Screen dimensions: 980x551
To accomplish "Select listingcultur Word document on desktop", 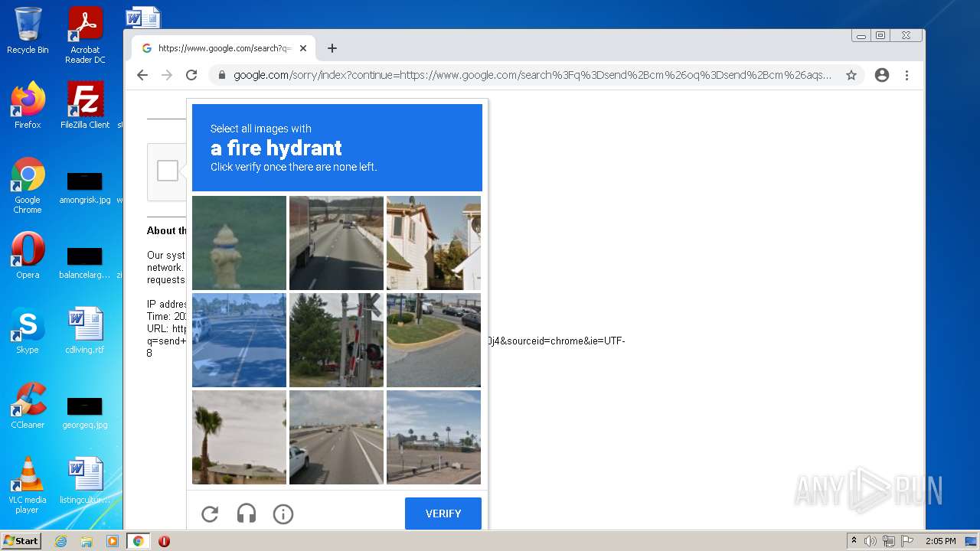I will click(x=85, y=481).
